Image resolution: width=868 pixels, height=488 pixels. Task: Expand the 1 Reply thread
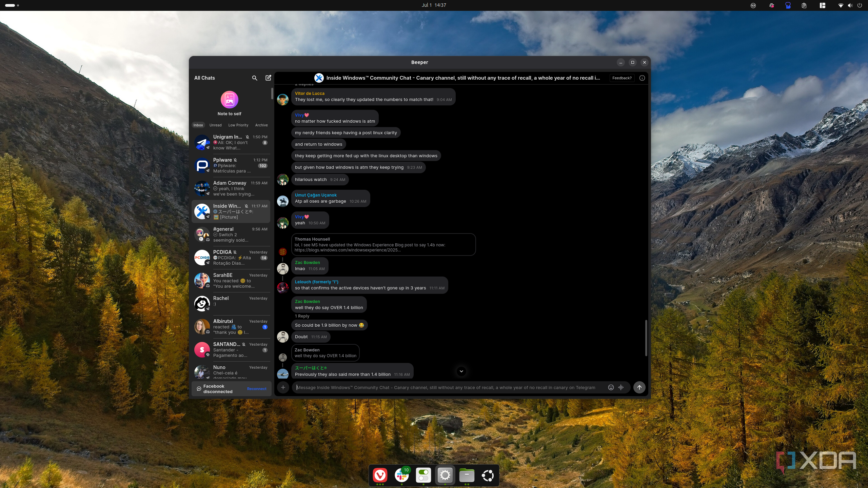pyautogui.click(x=302, y=316)
